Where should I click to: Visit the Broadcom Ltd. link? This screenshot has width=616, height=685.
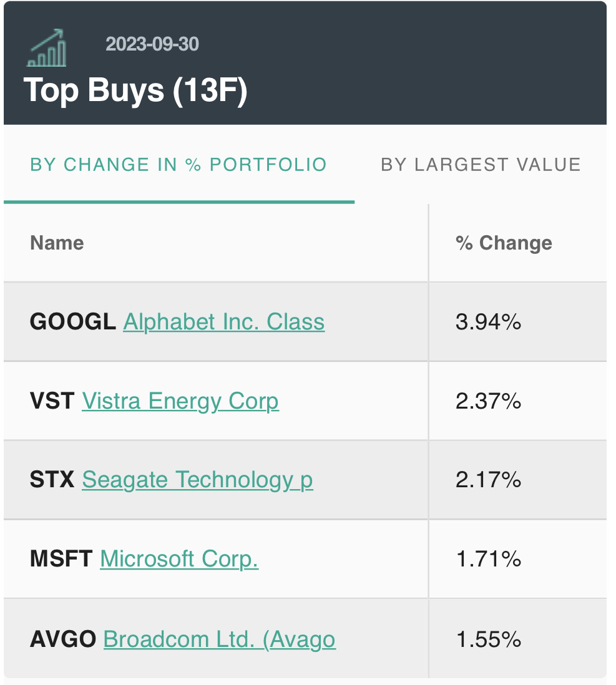coord(220,639)
